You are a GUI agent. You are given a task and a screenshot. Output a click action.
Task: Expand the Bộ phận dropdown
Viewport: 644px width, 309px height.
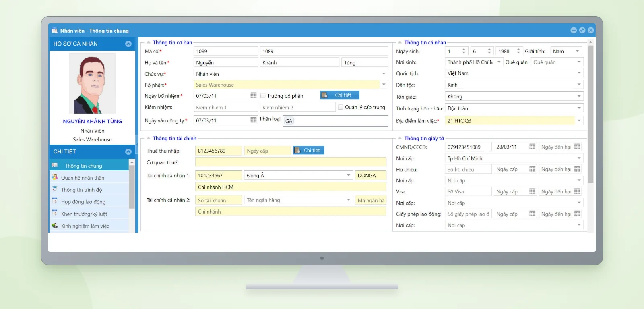[384, 85]
